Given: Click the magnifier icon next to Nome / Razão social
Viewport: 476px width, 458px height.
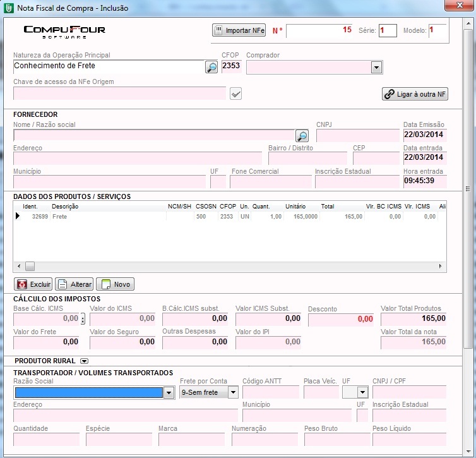Looking at the screenshot, I should click(x=302, y=136).
